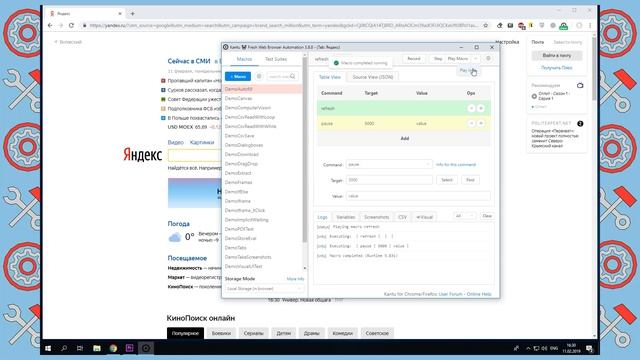Open Yandex Видео link
Viewport: 640px width, 360px height.
point(176,142)
